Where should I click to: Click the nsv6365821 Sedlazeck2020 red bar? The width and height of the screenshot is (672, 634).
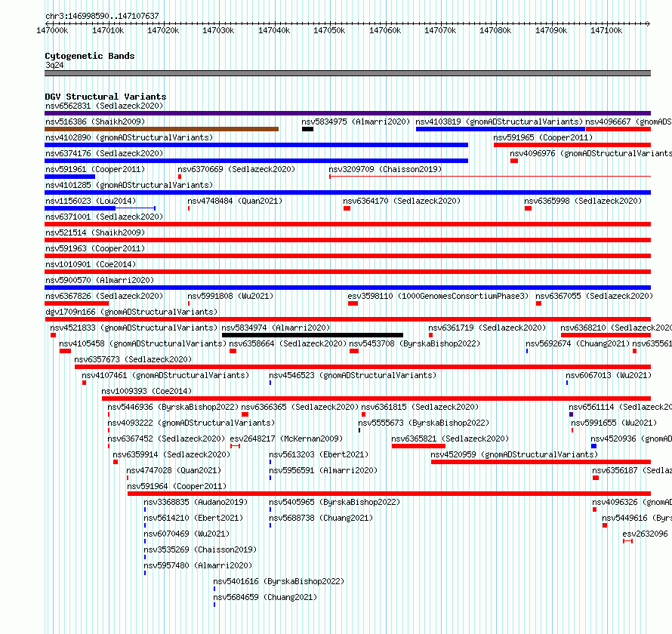pos(418,446)
